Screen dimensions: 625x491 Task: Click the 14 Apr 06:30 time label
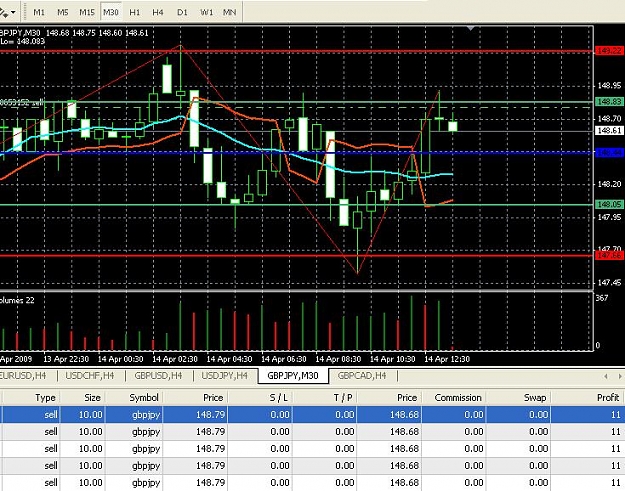click(x=284, y=359)
